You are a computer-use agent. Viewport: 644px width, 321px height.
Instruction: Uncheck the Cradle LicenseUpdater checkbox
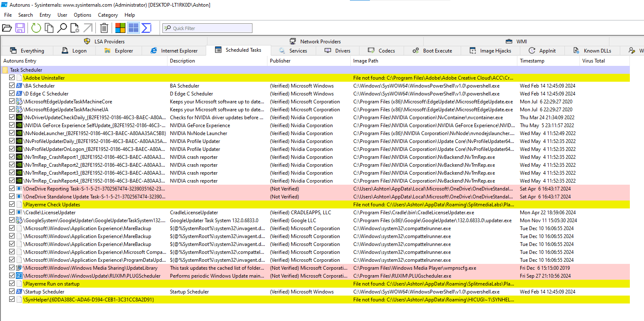coord(12,213)
